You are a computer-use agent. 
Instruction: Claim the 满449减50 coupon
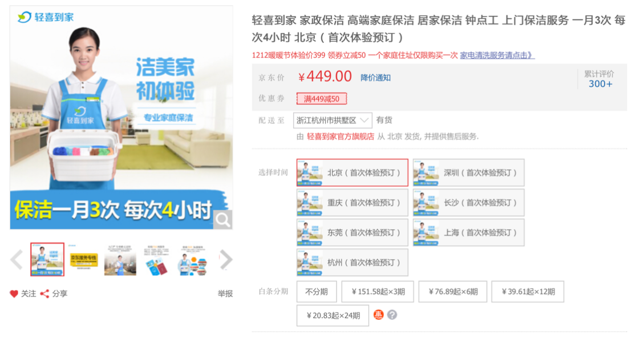(x=322, y=99)
